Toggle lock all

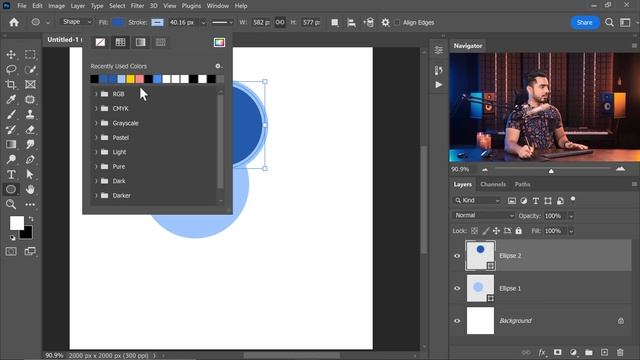click(518, 231)
